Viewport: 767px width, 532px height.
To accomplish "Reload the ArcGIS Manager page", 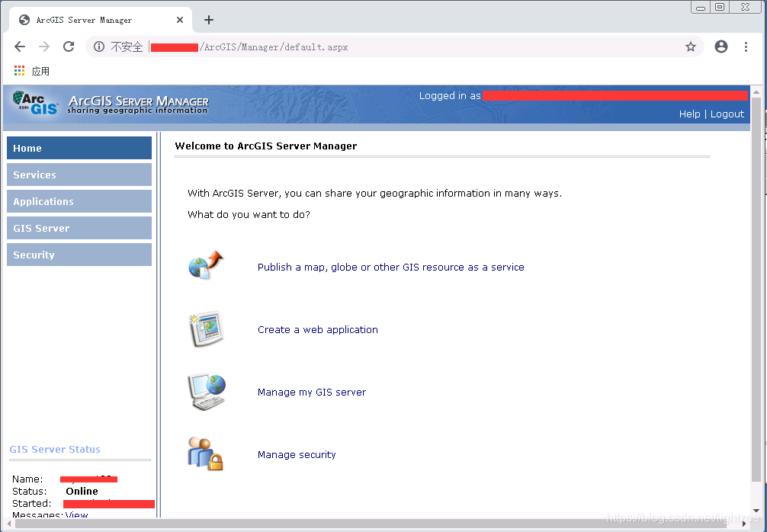I will coord(69,46).
